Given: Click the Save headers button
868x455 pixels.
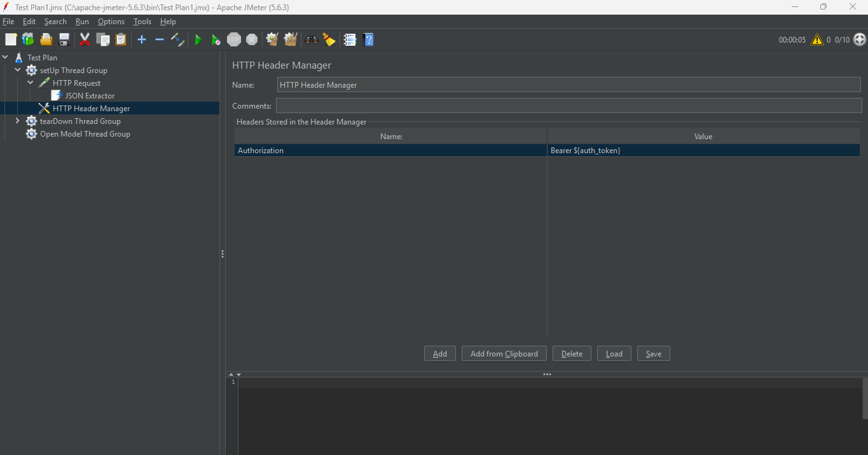Looking at the screenshot, I should pos(654,353).
